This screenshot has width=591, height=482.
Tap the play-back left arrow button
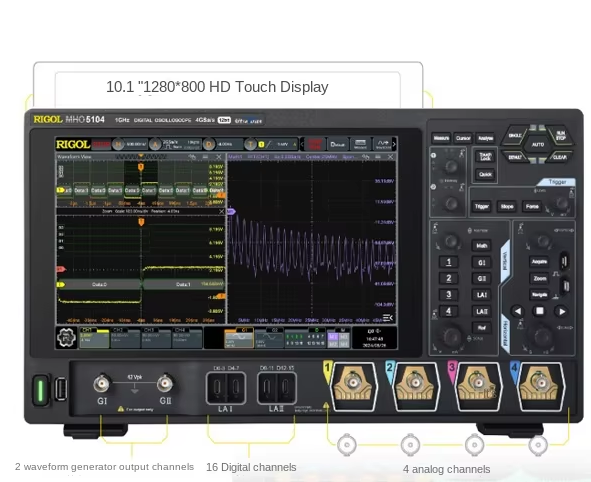[518, 311]
